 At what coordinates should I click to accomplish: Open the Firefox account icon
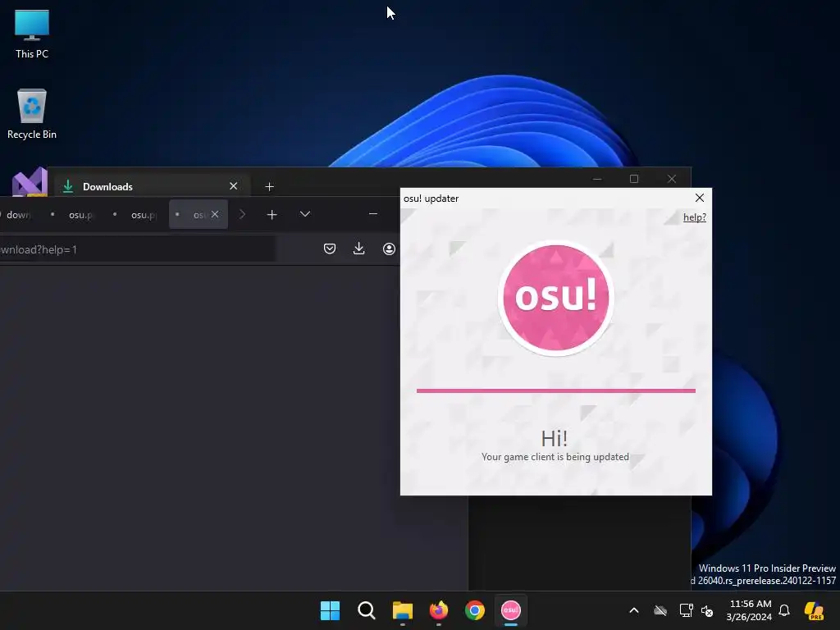(389, 249)
